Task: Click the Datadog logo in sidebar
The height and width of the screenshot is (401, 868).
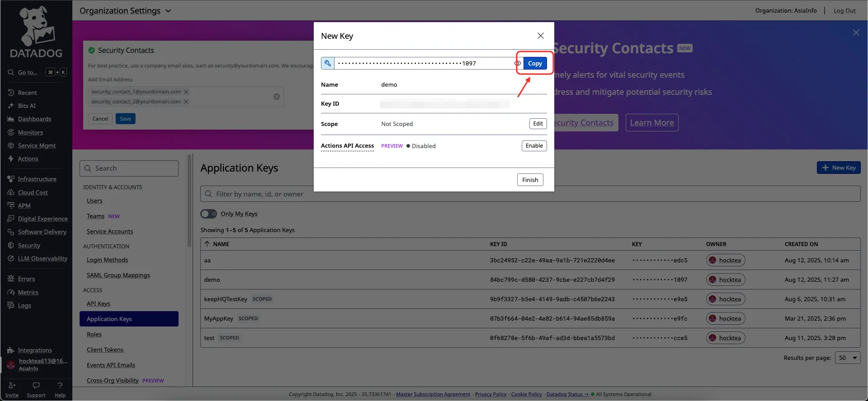Action: pyautogui.click(x=36, y=33)
